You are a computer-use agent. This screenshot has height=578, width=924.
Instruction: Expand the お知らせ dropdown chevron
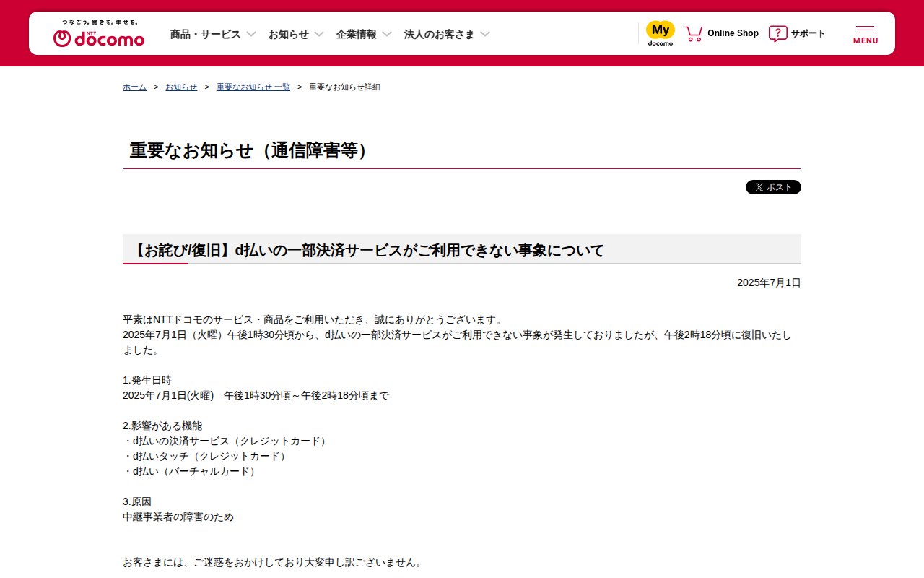(x=319, y=34)
